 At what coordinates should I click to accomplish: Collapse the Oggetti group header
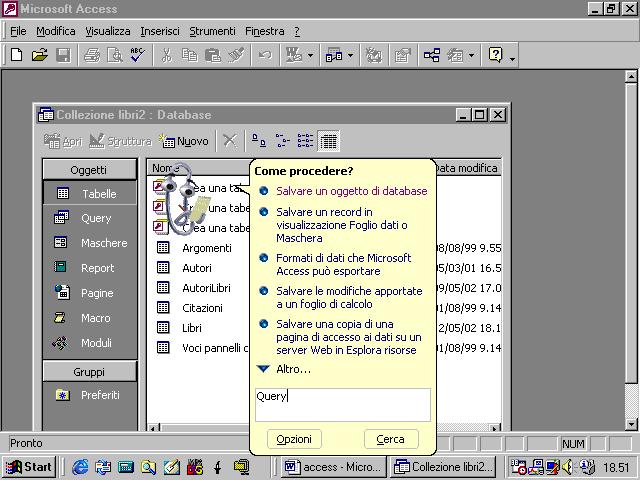tap(90, 170)
